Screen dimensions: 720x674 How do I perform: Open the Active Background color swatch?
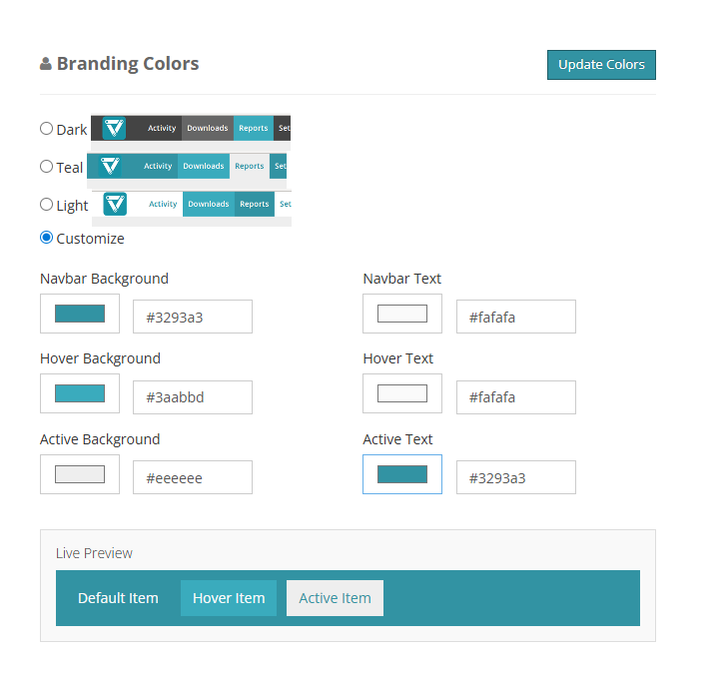coord(80,474)
